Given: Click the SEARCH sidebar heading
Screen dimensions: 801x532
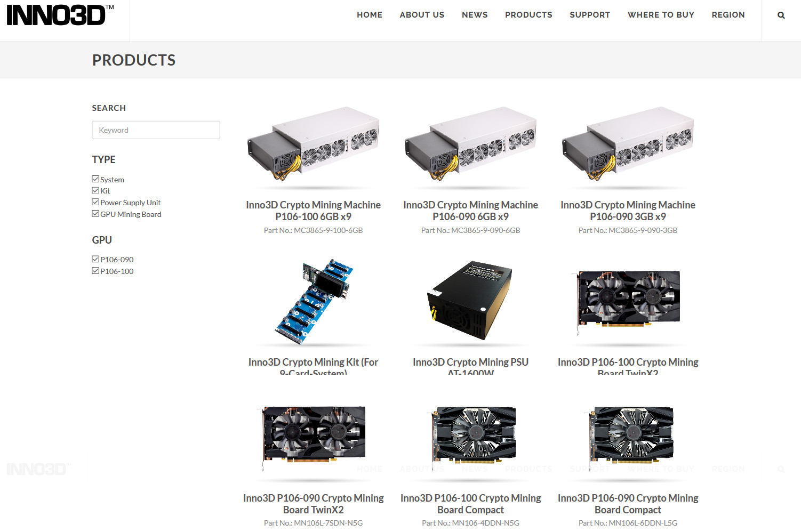Looking at the screenshot, I should pos(109,108).
